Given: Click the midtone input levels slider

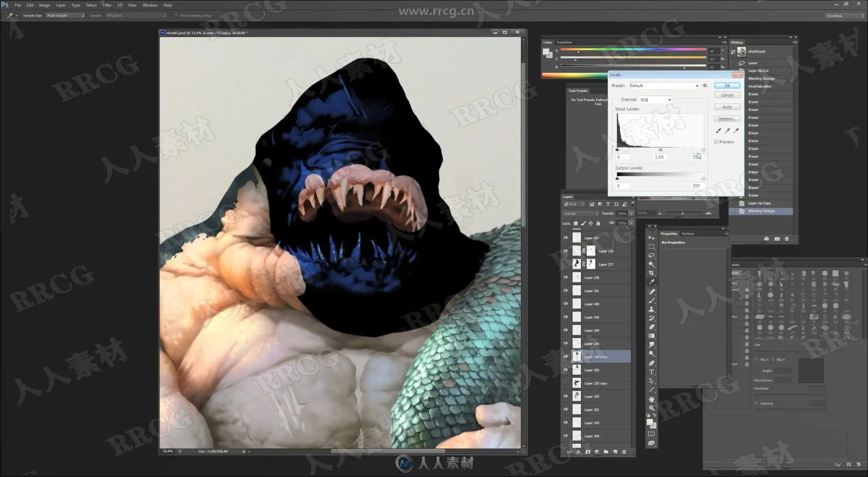Looking at the screenshot, I should [x=660, y=150].
